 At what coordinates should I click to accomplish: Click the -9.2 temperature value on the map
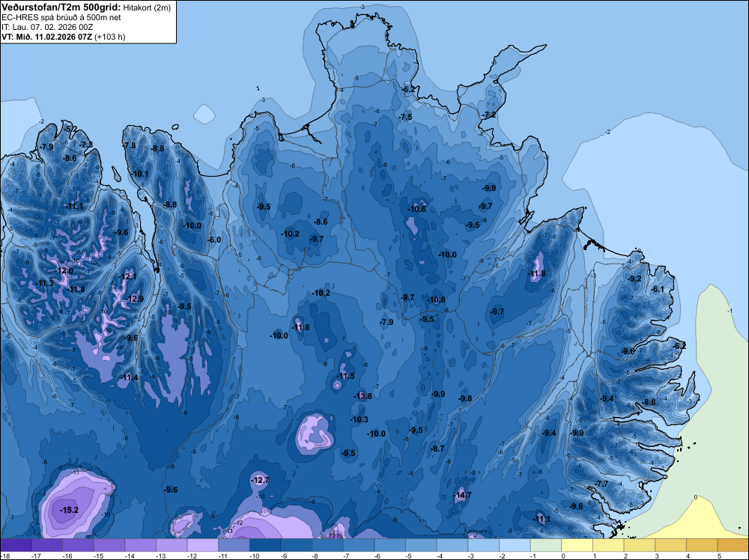(634, 279)
